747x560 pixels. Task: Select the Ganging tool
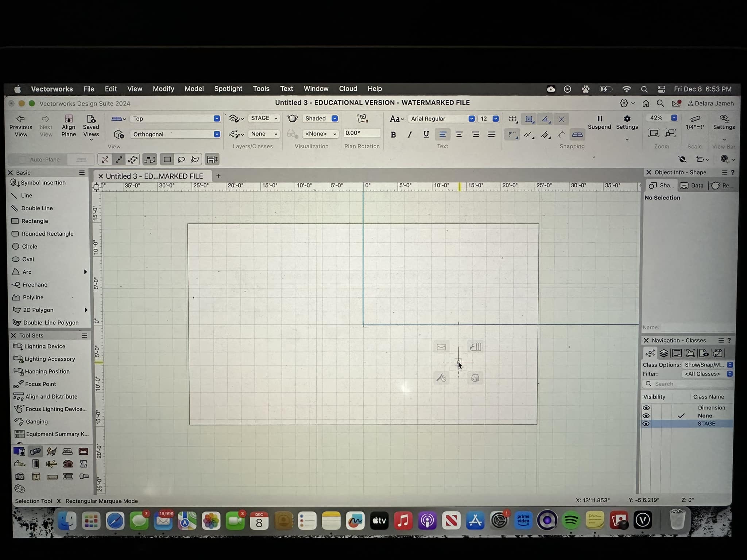click(x=31, y=421)
